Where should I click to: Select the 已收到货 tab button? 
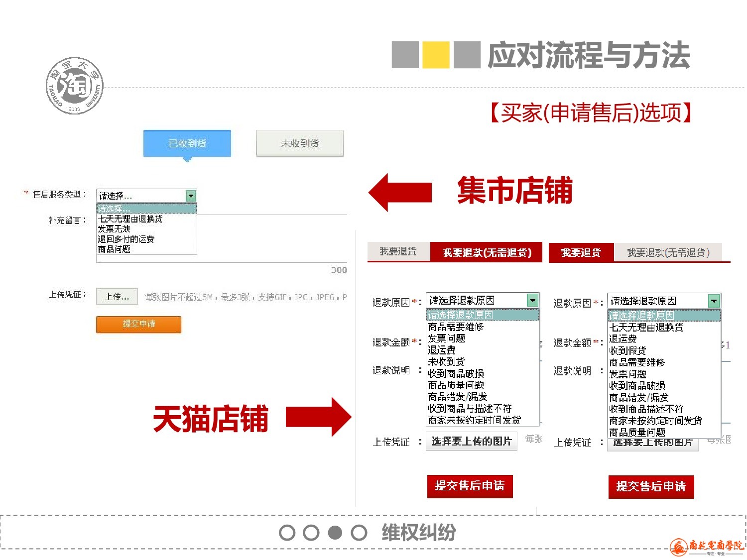tap(187, 143)
